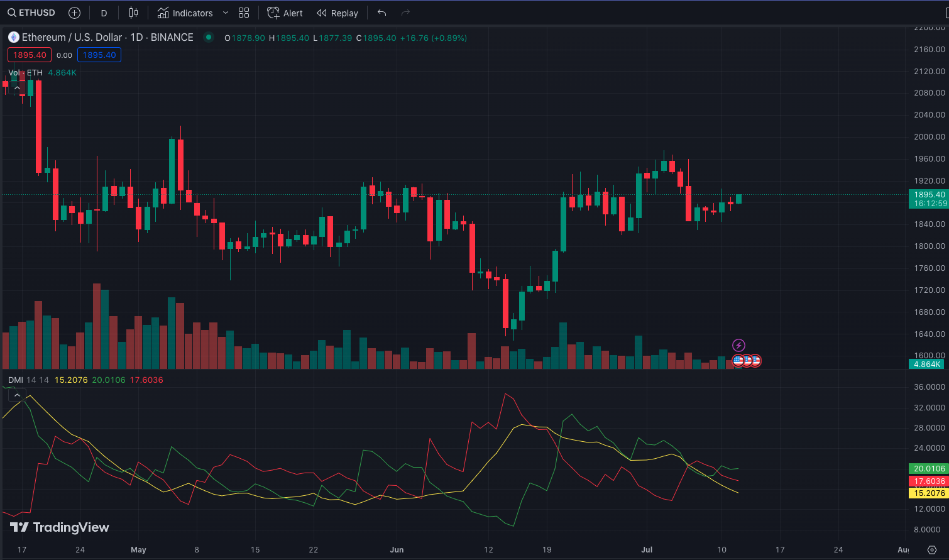Collapse the volume legend chevron
This screenshot has height=560, width=949.
click(x=17, y=87)
